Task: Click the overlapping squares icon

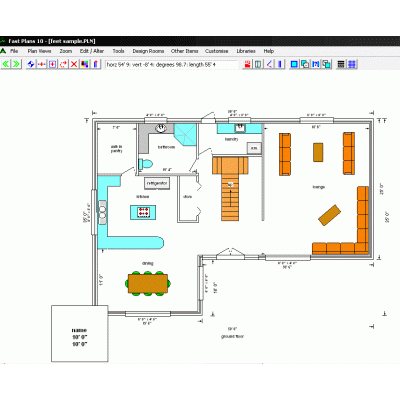Action: [x=305, y=64]
